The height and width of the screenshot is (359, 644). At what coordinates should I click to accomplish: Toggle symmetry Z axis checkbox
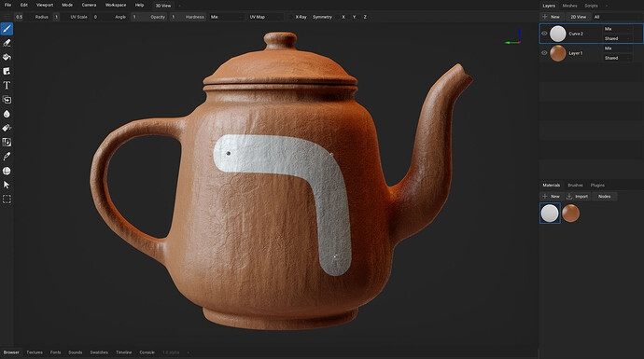359,17
